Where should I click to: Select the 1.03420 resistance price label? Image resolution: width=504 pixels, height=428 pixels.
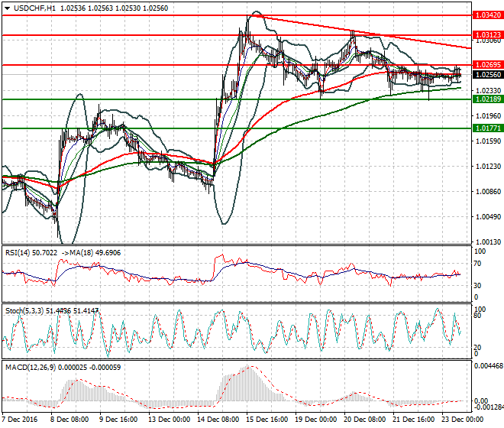tap(488, 15)
